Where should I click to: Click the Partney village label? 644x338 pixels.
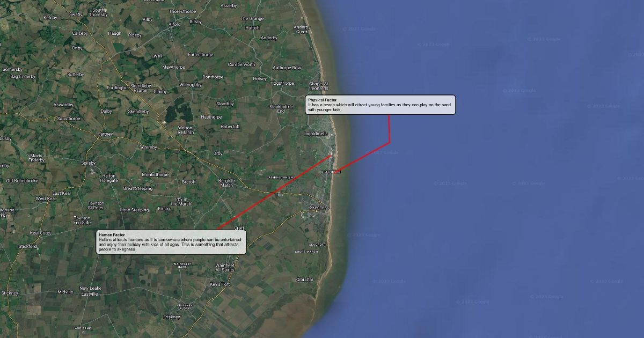point(105,134)
